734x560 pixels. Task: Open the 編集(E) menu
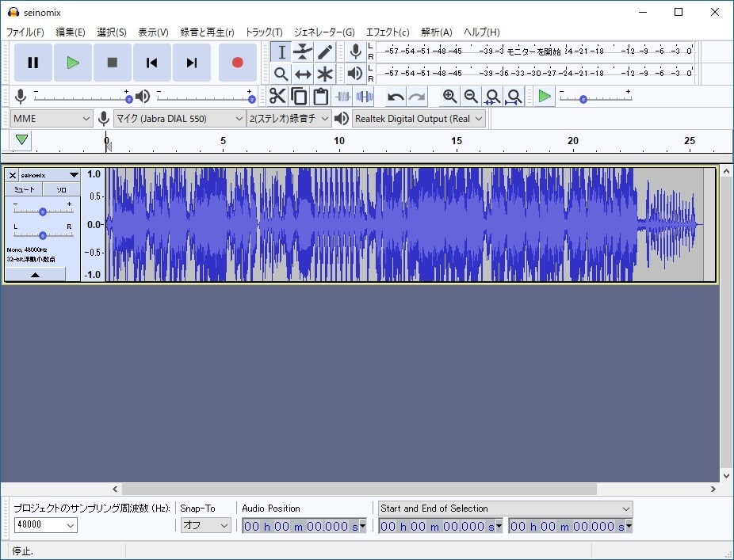(x=71, y=32)
